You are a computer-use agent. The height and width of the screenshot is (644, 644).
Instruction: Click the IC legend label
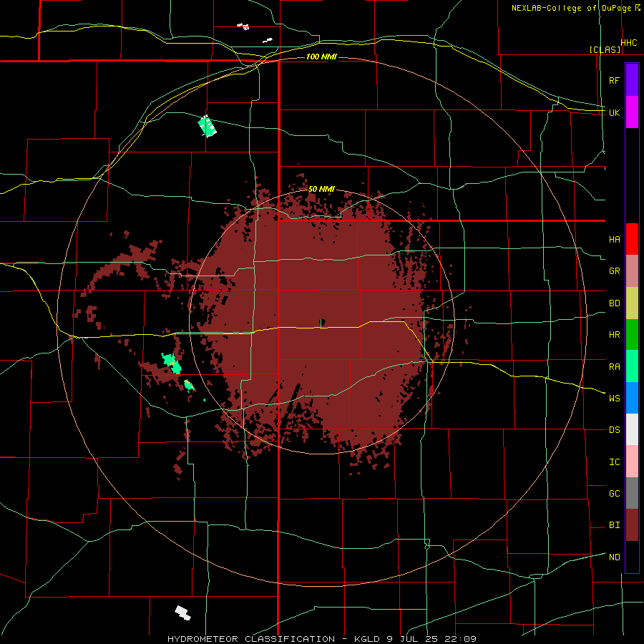614,462
